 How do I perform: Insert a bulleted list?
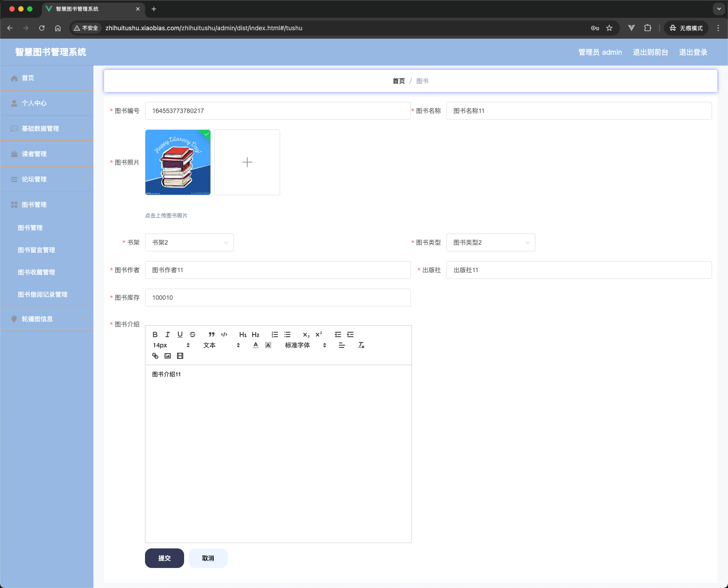(287, 334)
